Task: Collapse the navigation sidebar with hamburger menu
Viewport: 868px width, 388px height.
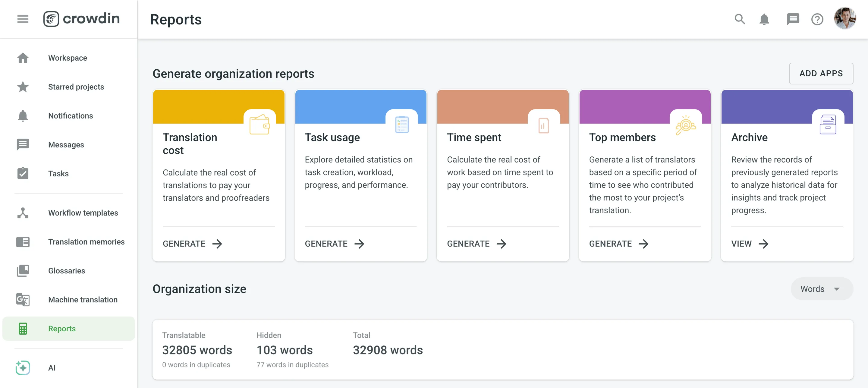Action: point(23,19)
